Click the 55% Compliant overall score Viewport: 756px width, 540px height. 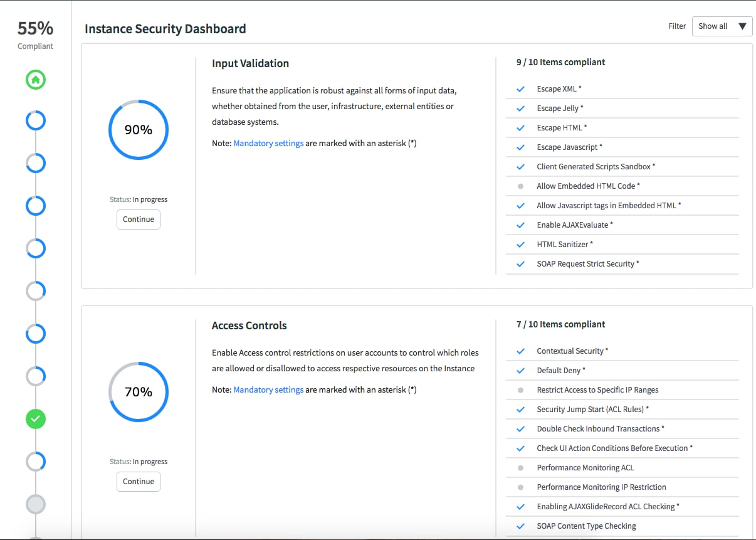point(35,34)
